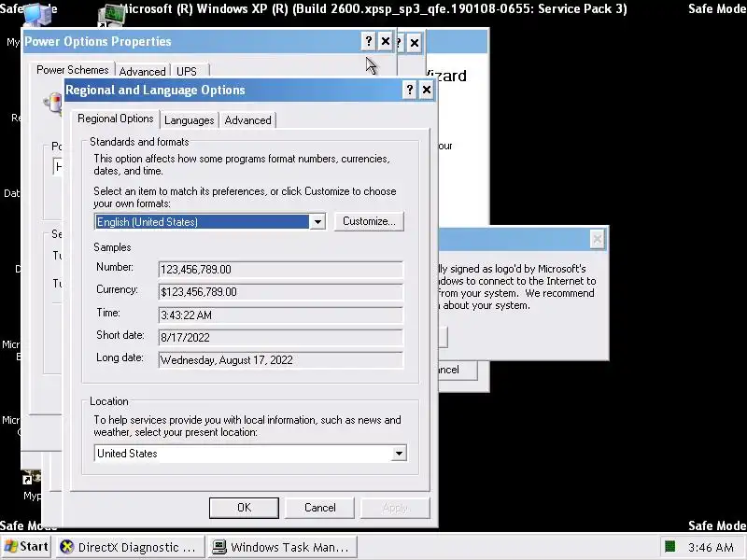Click Cancel in Regional and Language Options
The image size is (747, 560).
coord(319,508)
